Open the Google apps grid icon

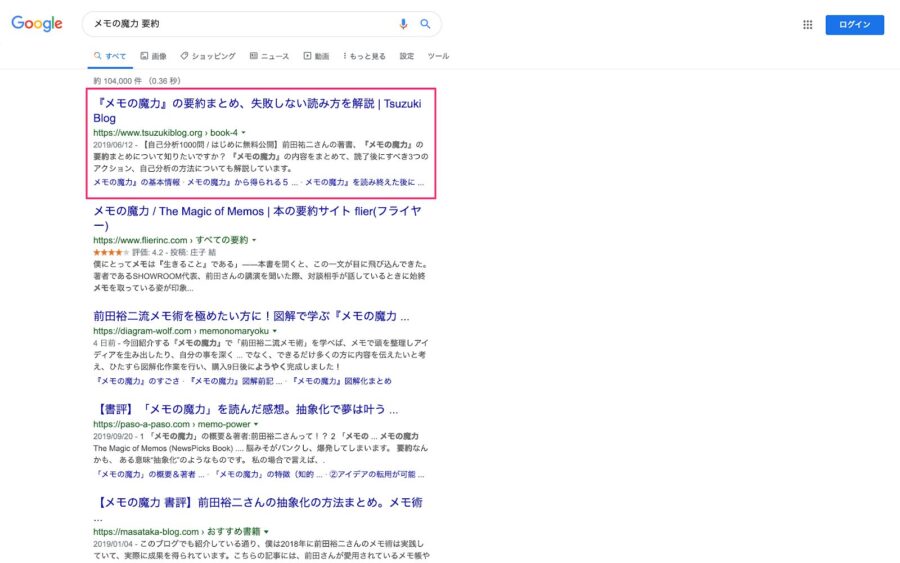click(808, 25)
